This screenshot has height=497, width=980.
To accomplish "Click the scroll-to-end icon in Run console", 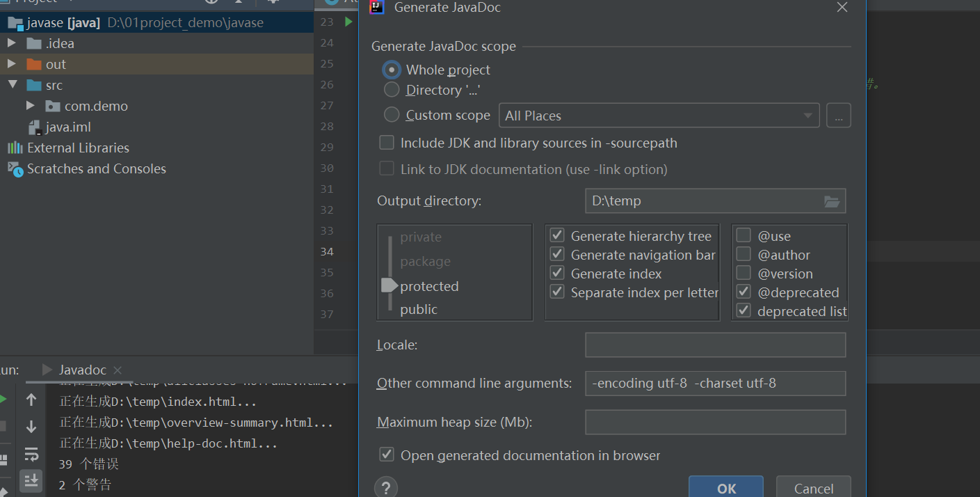I will (31, 480).
